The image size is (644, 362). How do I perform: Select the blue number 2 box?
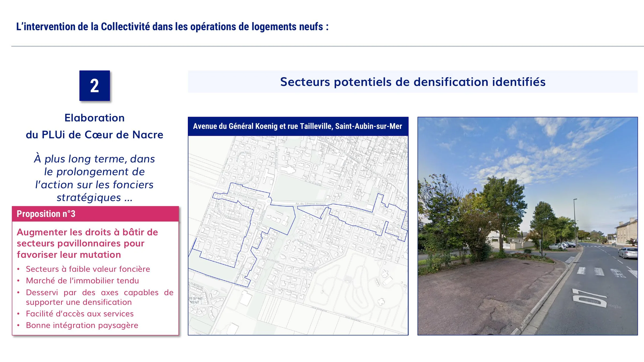(x=94, y=86)
